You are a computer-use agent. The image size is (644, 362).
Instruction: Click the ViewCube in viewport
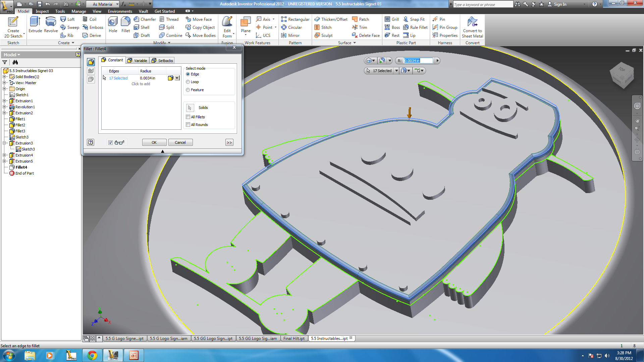[622, 75]
